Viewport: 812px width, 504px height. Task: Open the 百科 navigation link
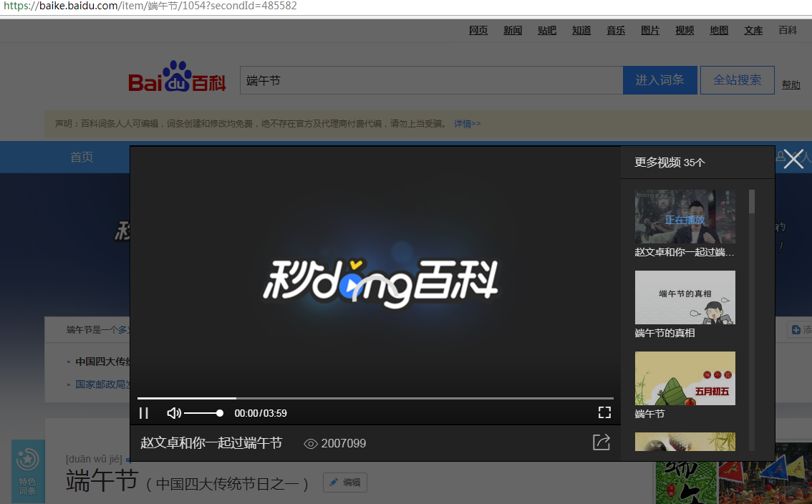pos(788,31)
